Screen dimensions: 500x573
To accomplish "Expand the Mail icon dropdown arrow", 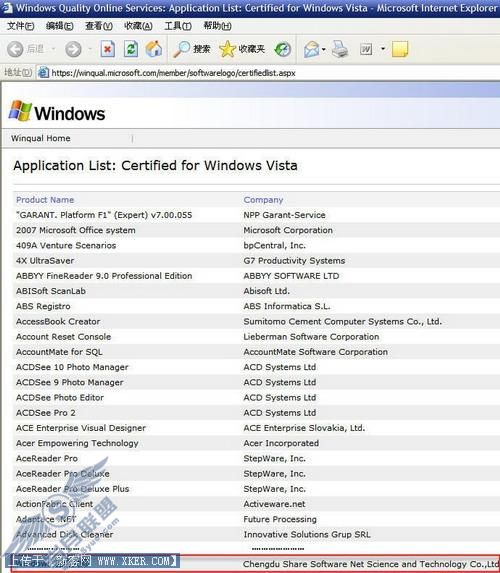I will click(323, 49).
